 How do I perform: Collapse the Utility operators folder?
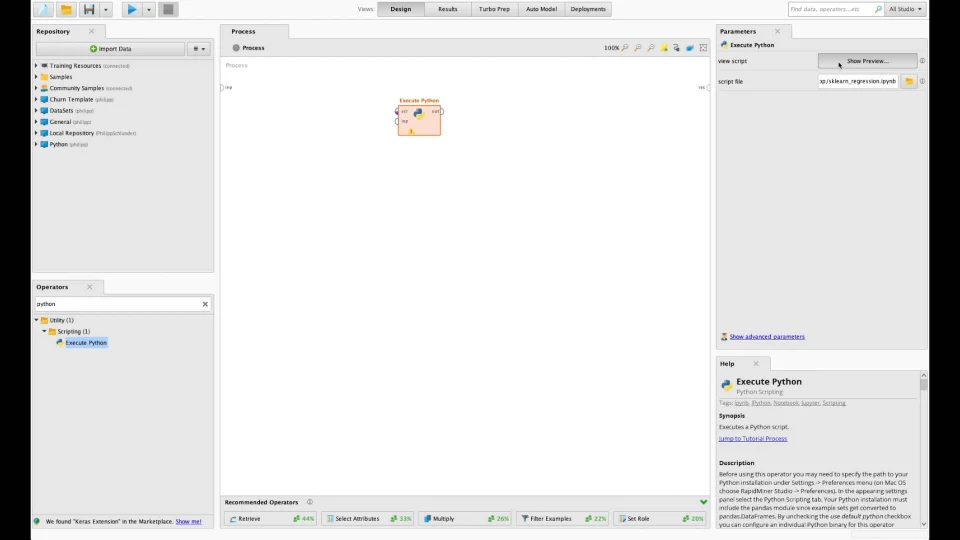[x=37, y=320]
